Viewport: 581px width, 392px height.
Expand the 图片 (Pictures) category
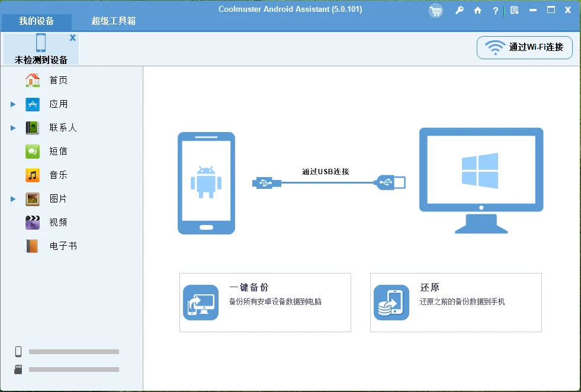[x=13, y=198]
